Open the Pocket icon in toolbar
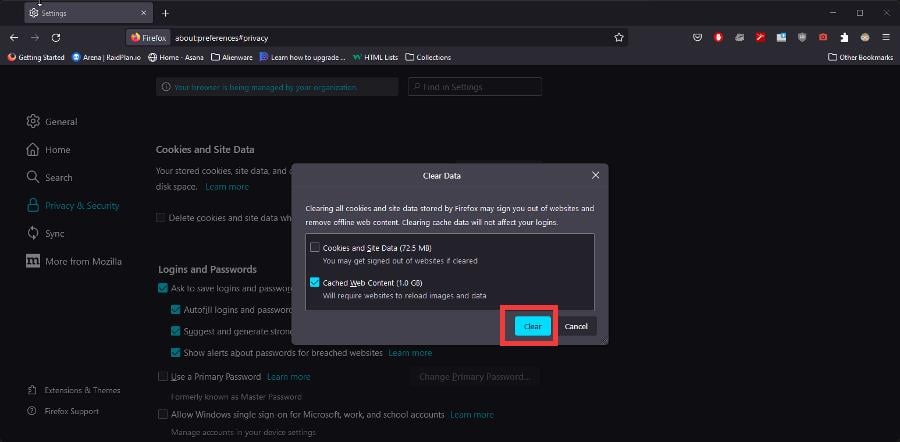 click(x=697, y=37)
